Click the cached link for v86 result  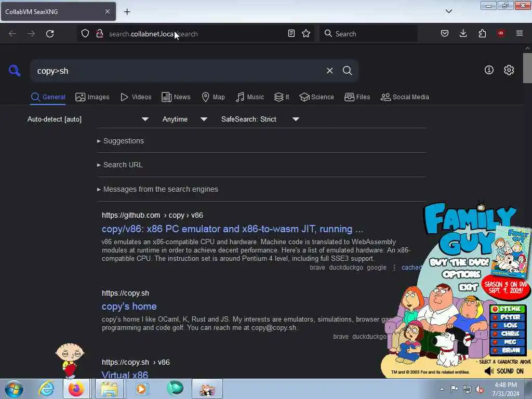(x=411, y=268)
